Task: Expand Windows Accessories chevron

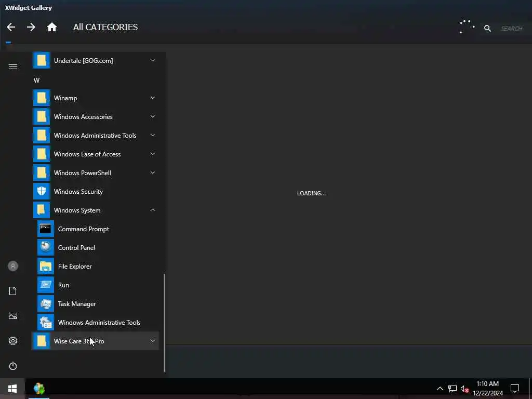Action: [x=153, y=116]
